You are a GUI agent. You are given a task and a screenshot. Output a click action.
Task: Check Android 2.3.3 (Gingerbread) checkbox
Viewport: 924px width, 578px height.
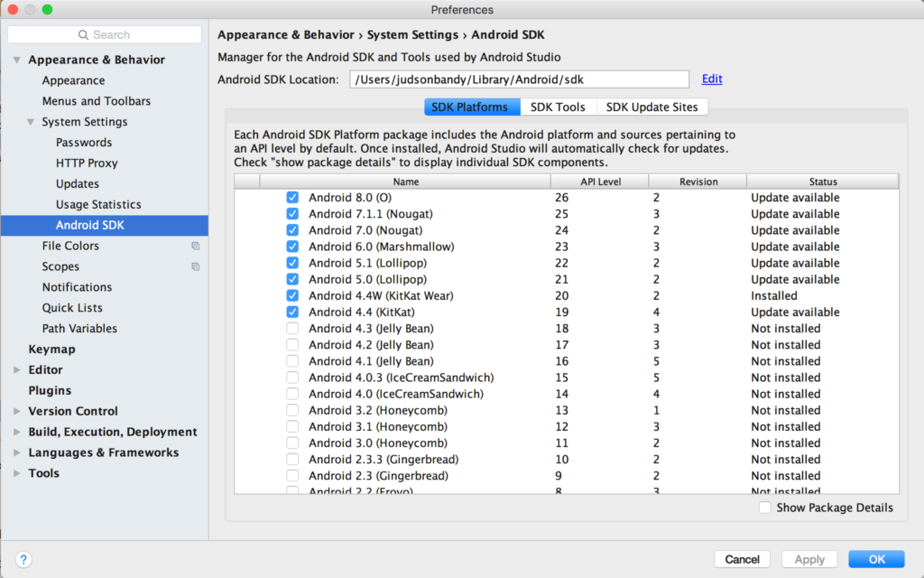point(292,460)
